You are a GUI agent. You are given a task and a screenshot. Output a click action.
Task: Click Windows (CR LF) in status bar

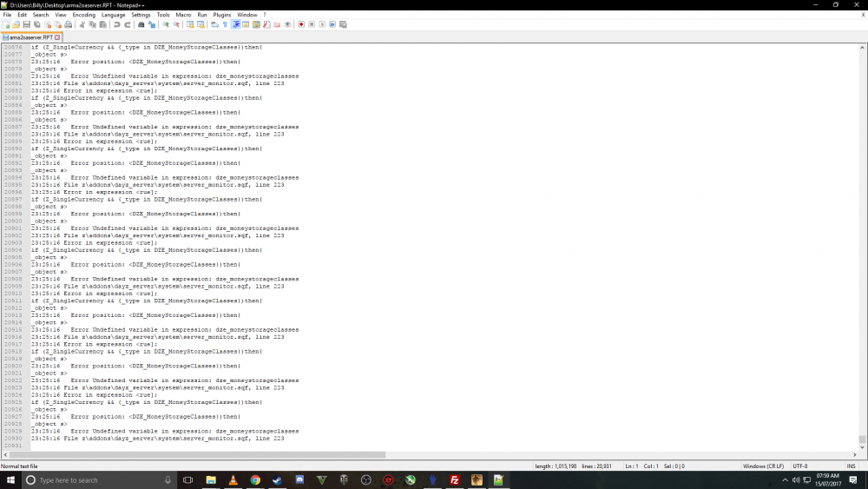pyautogui.click(x=763, y=466)
